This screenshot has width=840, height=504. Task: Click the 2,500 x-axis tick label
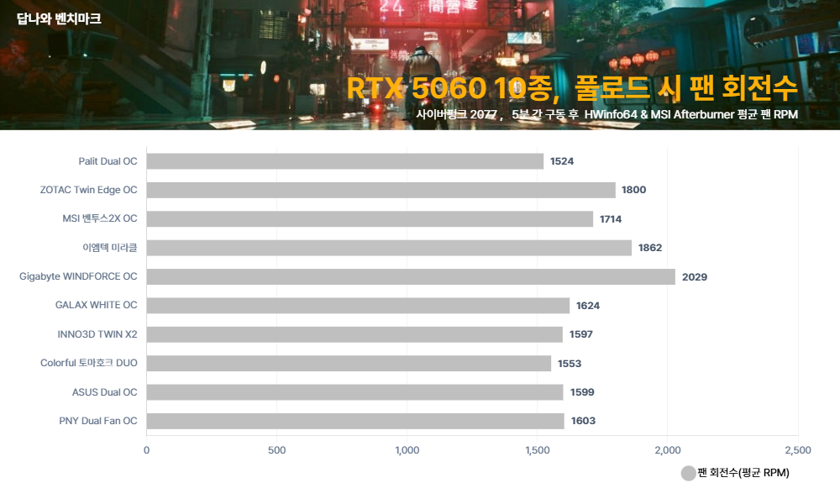(797, 450)
